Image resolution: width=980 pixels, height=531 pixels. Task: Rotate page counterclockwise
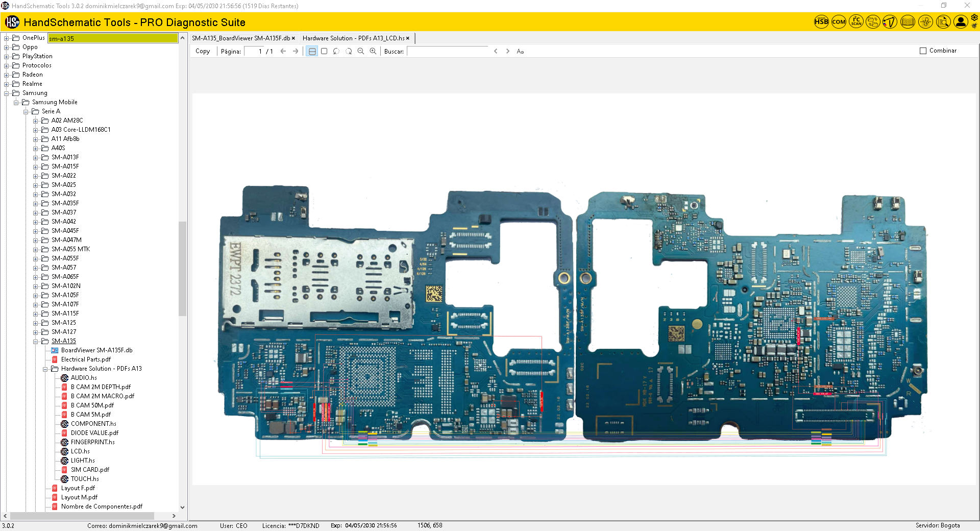click(x=336, y=51)
